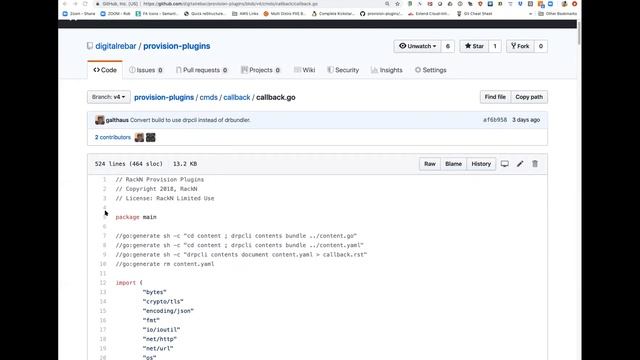Viewport: 640px width, 360px height.
Task: Click line number 12
Action: [103, 282]
